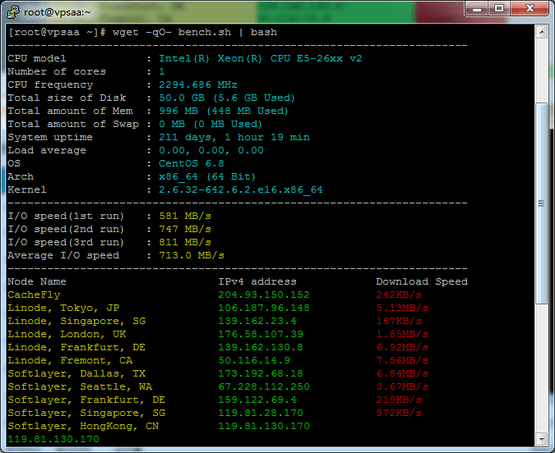This screenshot has height=453, width=555.
Task: Click the scrollbar track below the thumb
Action: click(542, 368)
